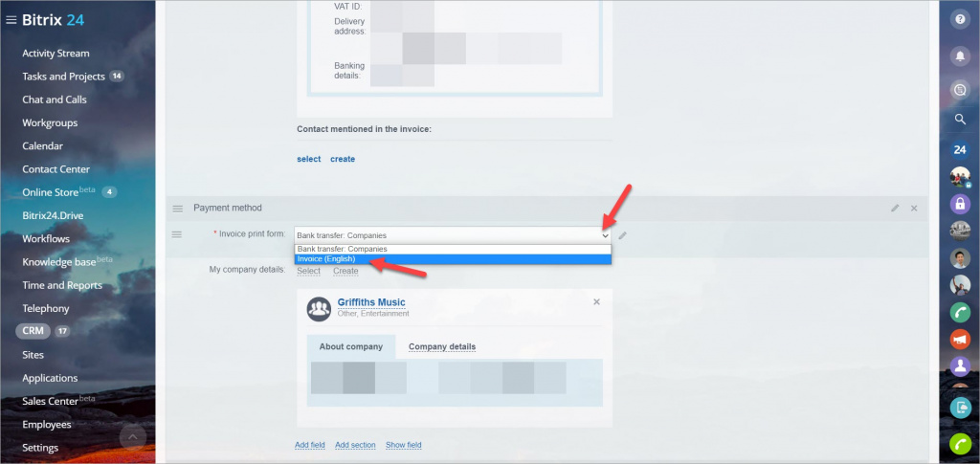Viewport: 980px width, 464px height.
Task: Click Griffiths Music company avatar icon
Action: (319, 309)
